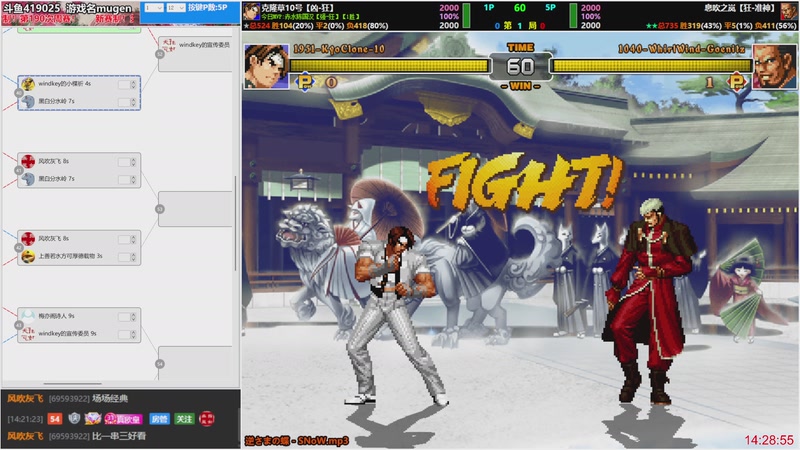
Task: Click the 斗鱼419025 游戏名mugen banner
Action: tap(67, 8)
